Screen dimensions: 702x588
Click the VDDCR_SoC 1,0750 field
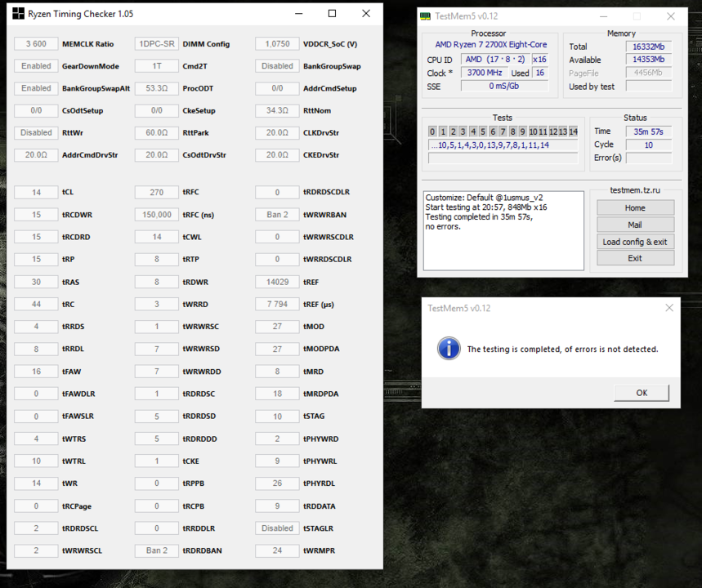[x=277, y=44]
